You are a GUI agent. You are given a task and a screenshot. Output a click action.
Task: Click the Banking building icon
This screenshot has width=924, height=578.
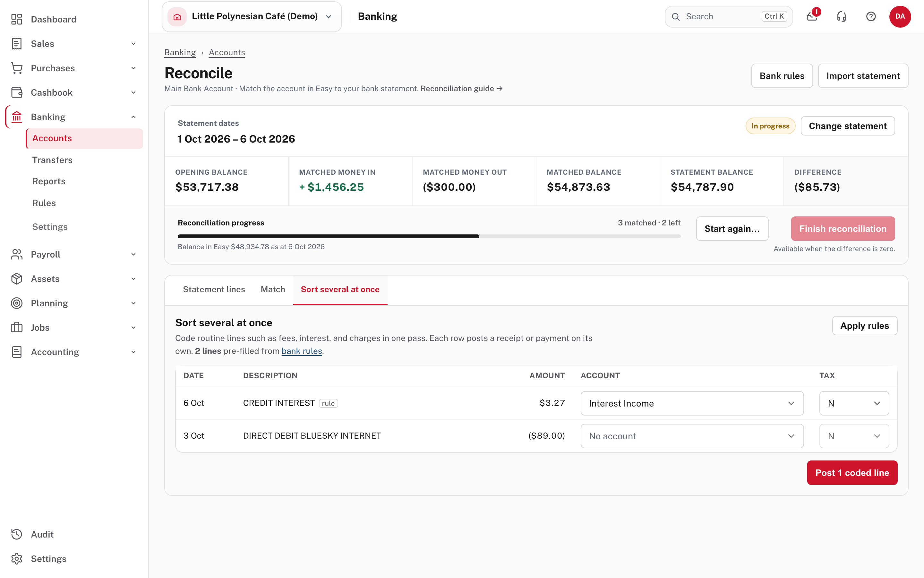click(16, 117)
